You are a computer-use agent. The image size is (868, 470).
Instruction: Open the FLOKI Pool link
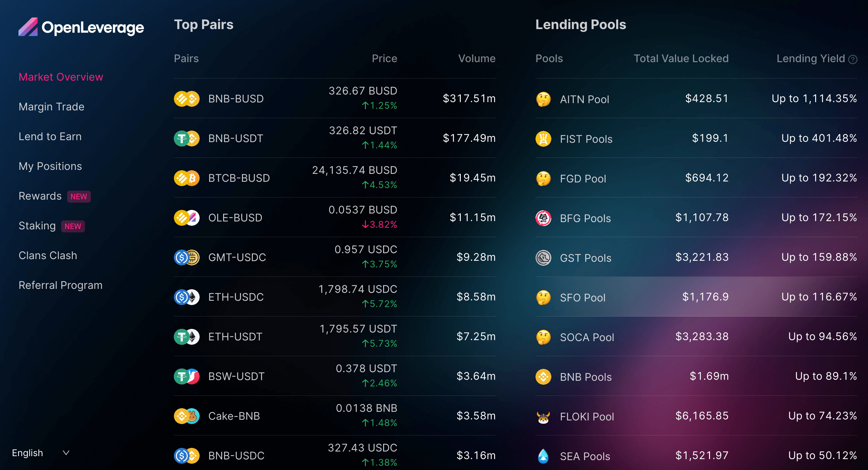coord(587,417)
